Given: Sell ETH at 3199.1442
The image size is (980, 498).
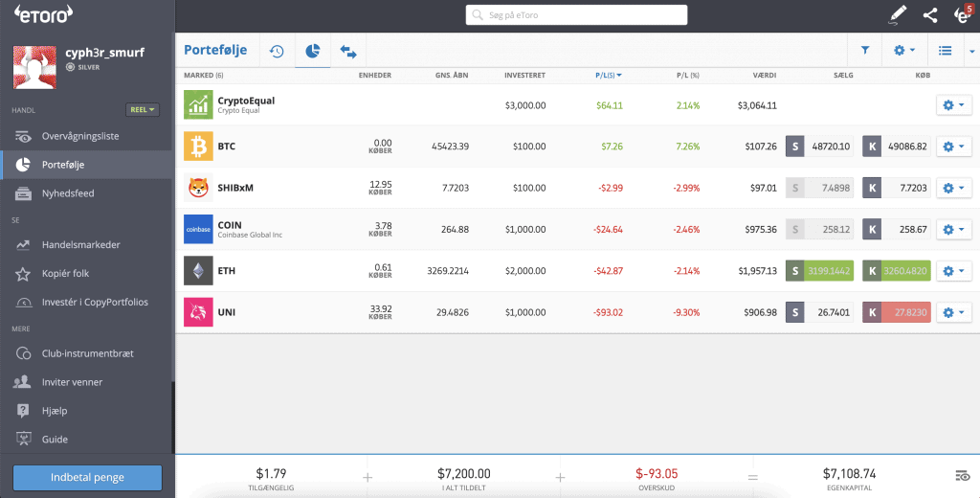Looking at the screenshot, I should click(819, 271).
